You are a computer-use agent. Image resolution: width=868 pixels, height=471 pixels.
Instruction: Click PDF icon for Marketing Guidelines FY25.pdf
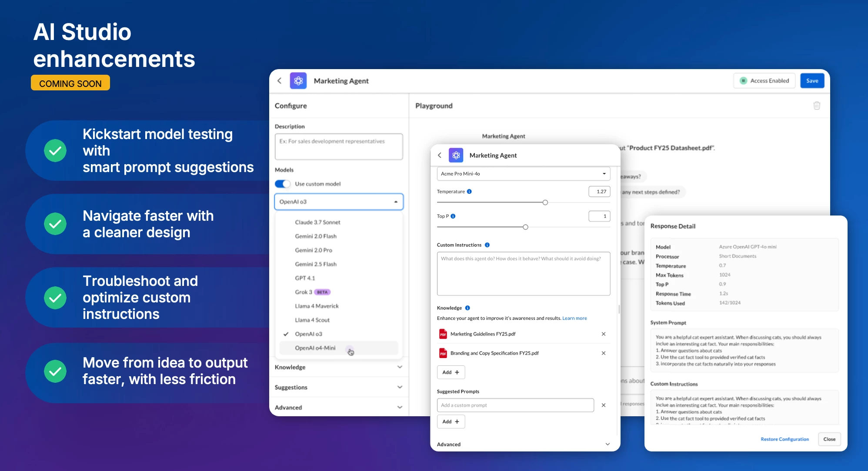pyautogui.click(x=443, y=334)
